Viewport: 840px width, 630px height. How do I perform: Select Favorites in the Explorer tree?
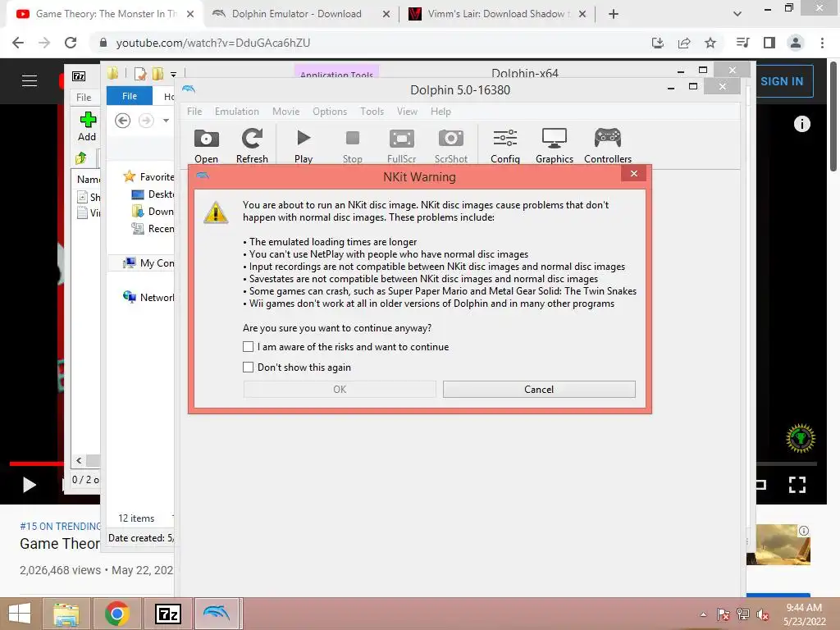[x=148, y=177]
